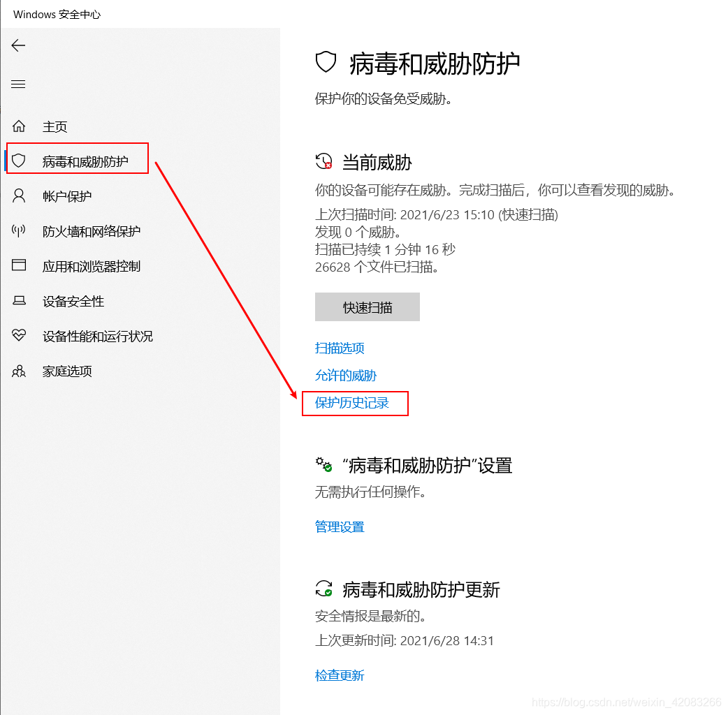Go to 主页 in the sidebar
The image size is (728, 715).
[54, 126]
